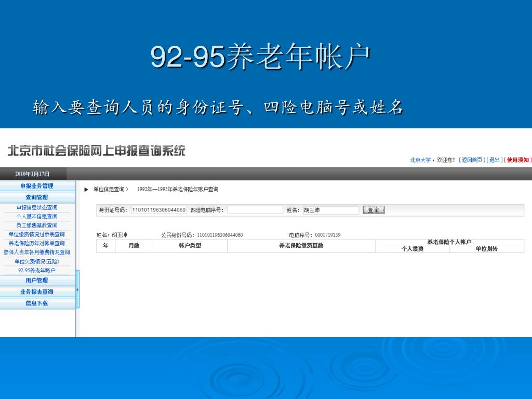Viewport: 532px width, 399px height.
Task: Open 查询管理 menu section
Action: click(x=37, y=197)
